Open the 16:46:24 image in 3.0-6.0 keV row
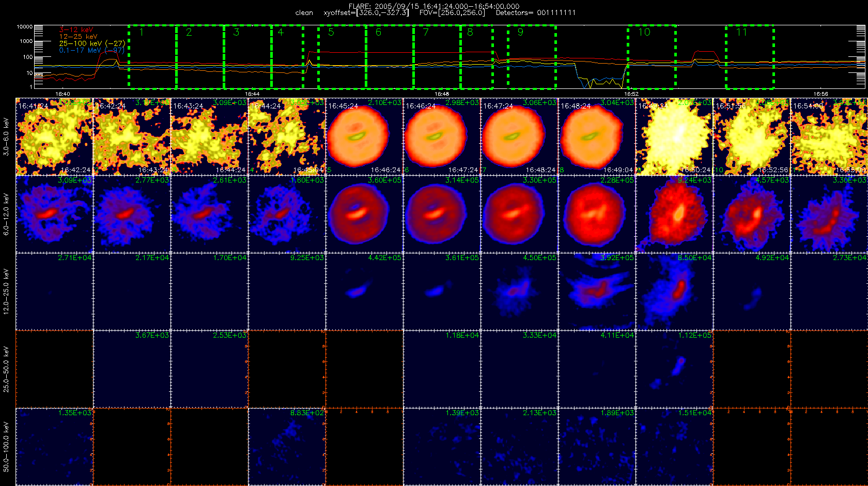The image size is (868, 486). click(442, 136)
